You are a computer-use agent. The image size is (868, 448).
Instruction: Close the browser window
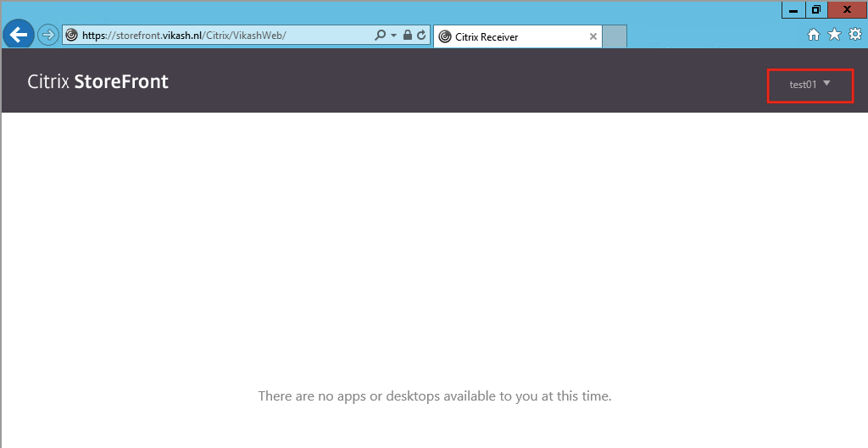[x=847, y=10]
